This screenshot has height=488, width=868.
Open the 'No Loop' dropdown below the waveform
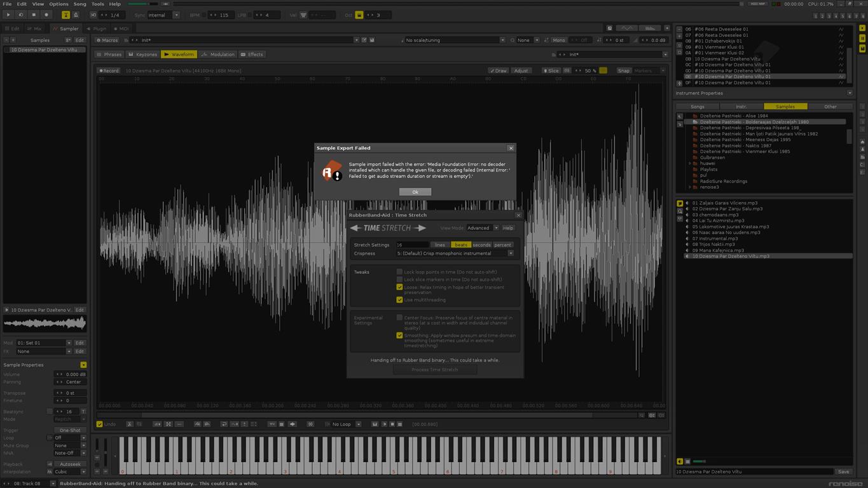point(345,424)
